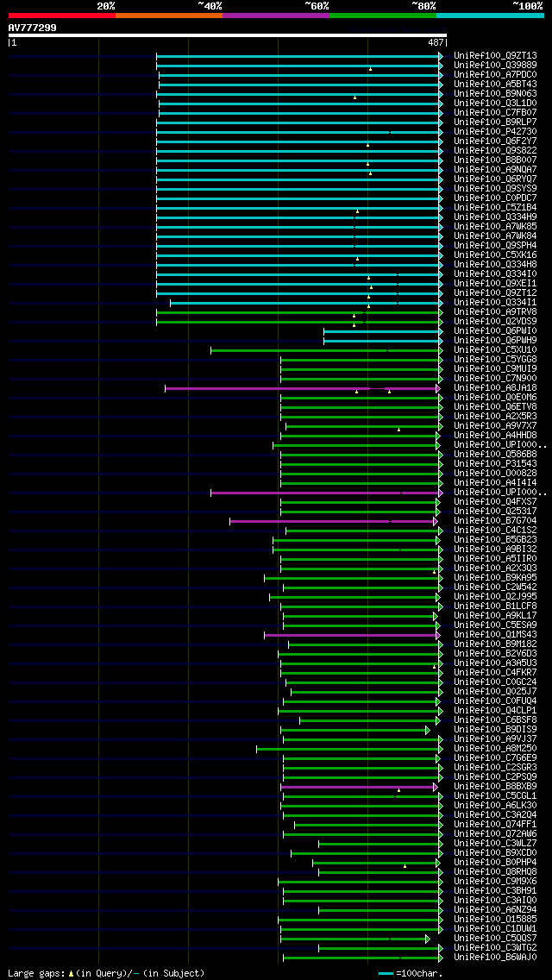
Task: Open the UniRef100_A7PDC0 hit label
Action: coord(496,75)
